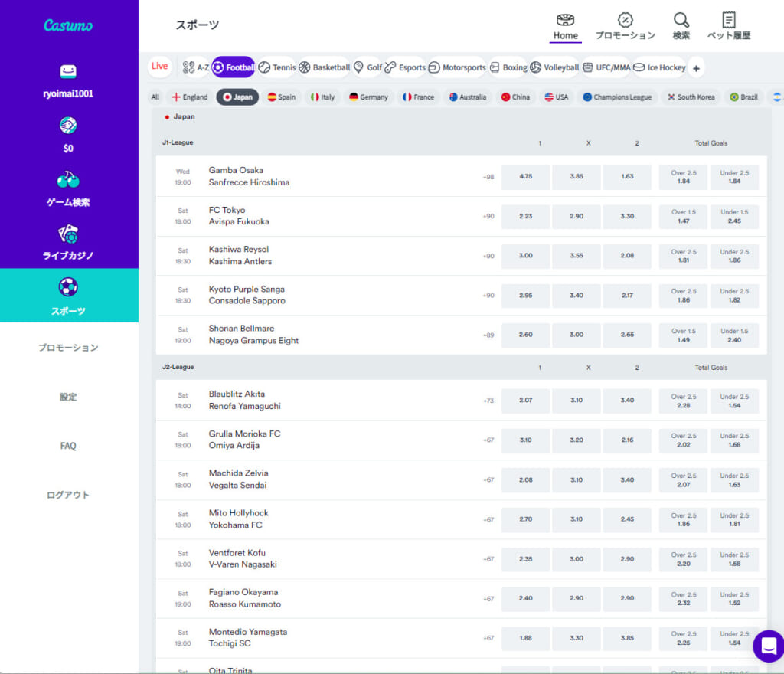Switch to the Boxing category
Screen dimensions: 784x674
(508, 67)
